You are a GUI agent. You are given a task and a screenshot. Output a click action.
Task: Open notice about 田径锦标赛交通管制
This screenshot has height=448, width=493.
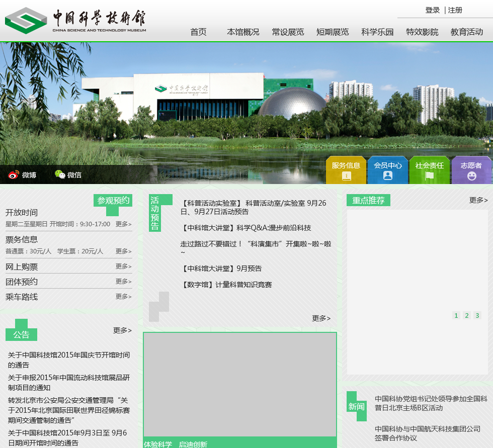pos(69,410)
